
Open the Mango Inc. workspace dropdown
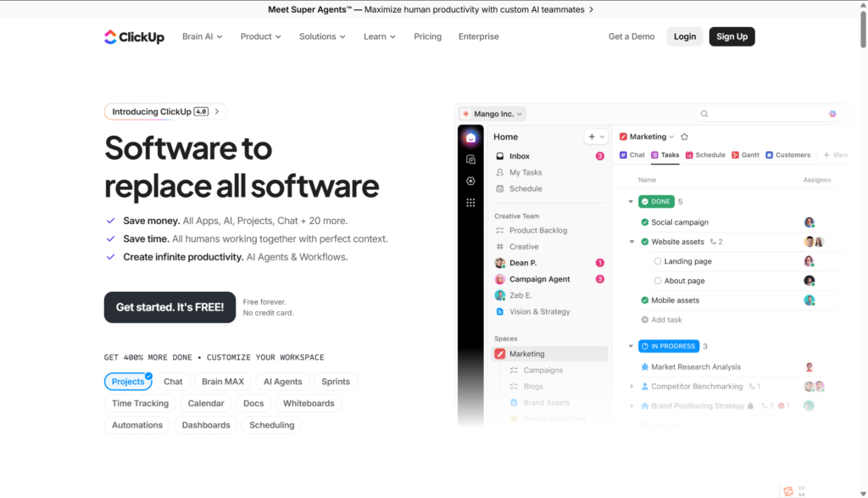coord(492,114)
